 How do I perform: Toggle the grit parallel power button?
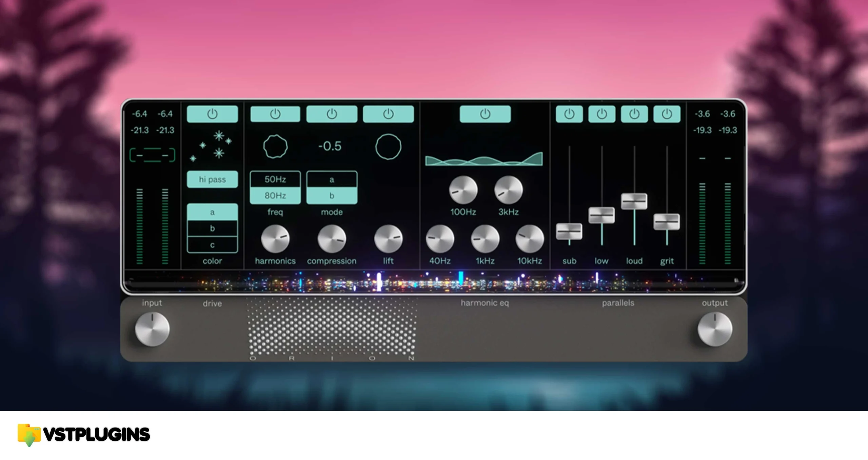click(x=667, y=114)
